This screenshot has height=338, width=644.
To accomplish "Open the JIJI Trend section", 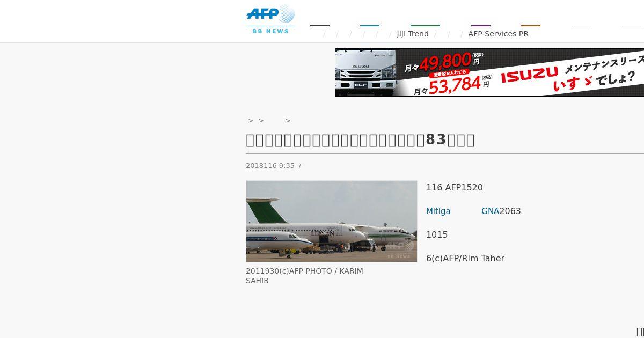I will 413,34.
